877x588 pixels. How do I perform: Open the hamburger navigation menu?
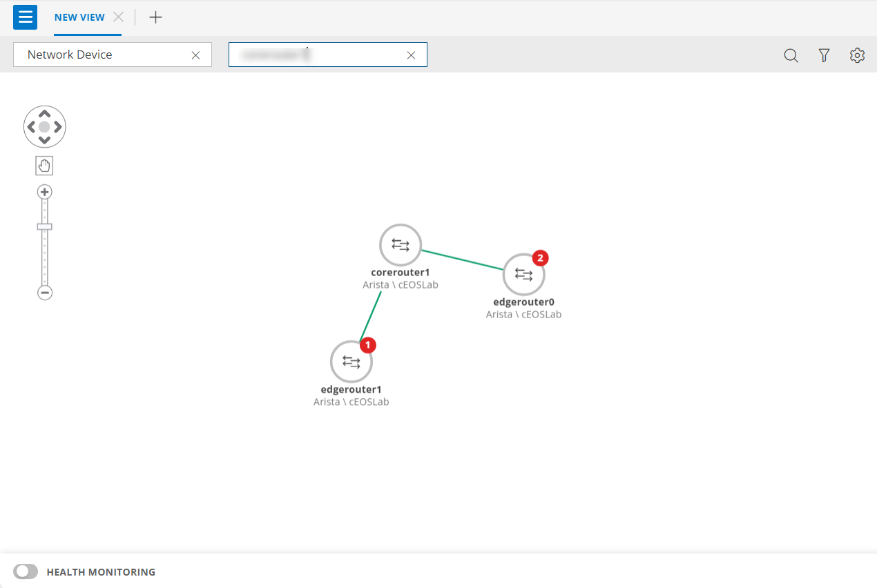coord(25,17)
